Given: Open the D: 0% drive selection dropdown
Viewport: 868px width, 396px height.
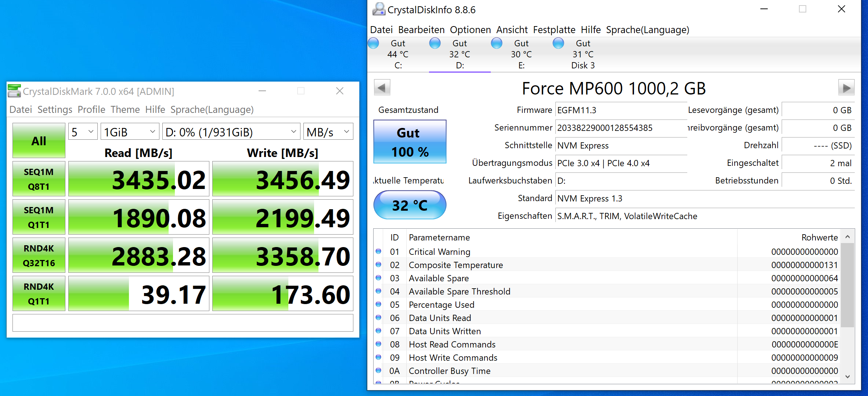Looking at the screenshot, I should tap(231, 132).
